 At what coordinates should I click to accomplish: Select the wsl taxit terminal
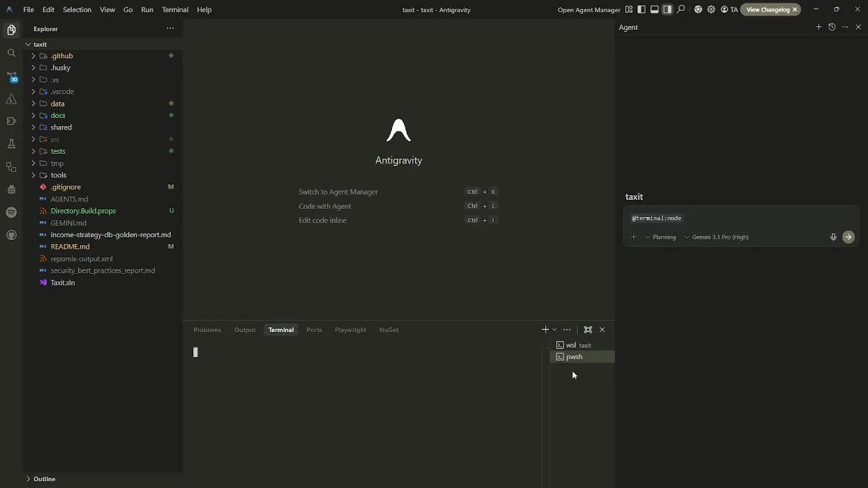(582, 345)
